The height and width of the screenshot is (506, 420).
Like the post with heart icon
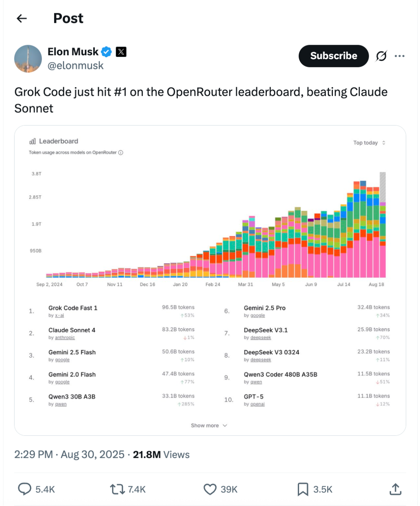pos(210,489)
